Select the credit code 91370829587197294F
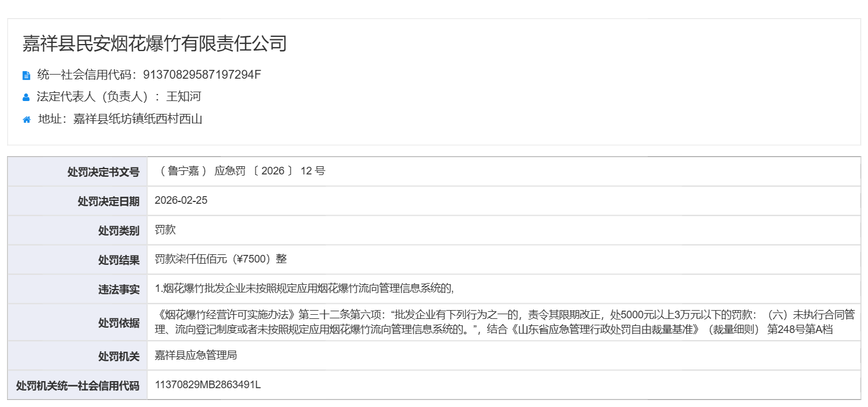This screenshot has width=868, height=407. (202, 75)
